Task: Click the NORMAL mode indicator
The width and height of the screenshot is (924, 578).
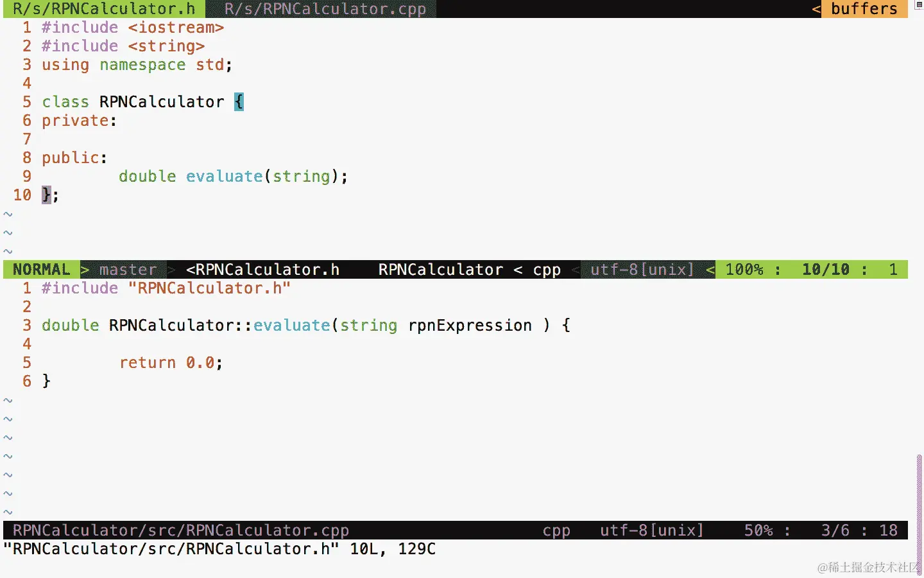Action: 42,270
